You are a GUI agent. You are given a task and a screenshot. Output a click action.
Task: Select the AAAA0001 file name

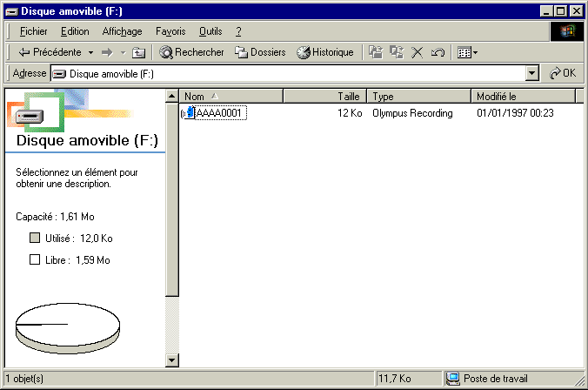221,112
